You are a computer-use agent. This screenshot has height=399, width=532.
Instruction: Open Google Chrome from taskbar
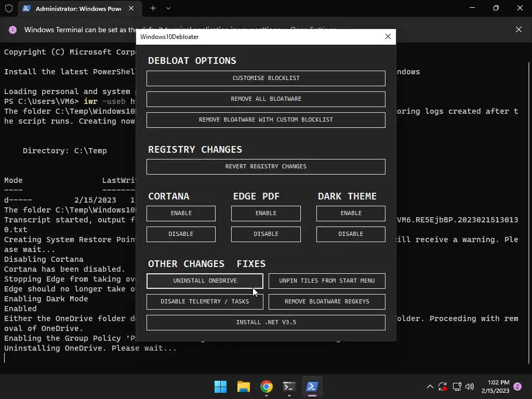coord(267,387)
